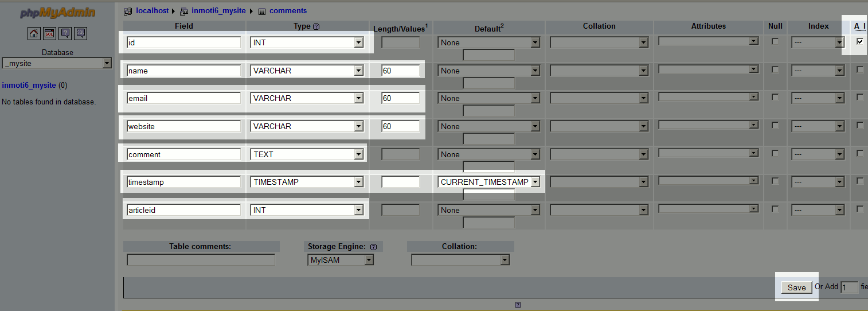
Task: Check the Null checkbox for comment field
Action: 775,153
